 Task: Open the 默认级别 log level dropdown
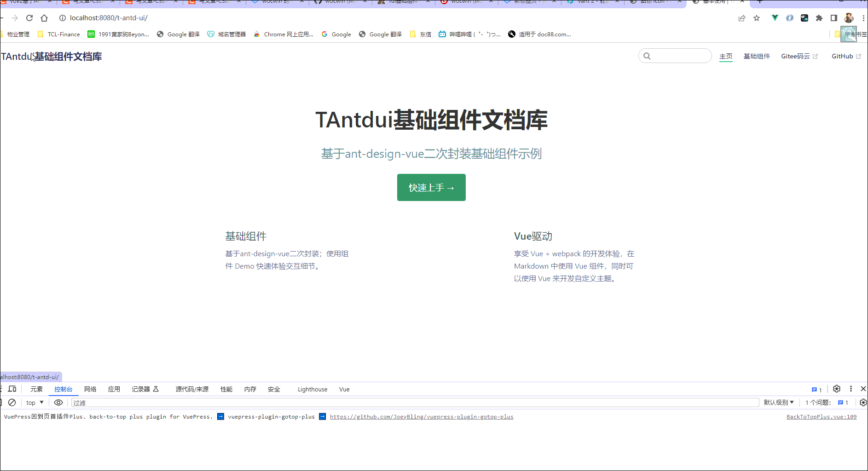coord(779,402)
